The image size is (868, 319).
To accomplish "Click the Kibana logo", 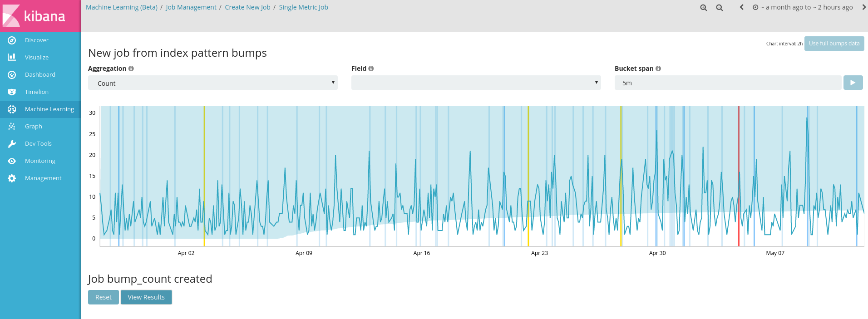I will click(34, 16).
